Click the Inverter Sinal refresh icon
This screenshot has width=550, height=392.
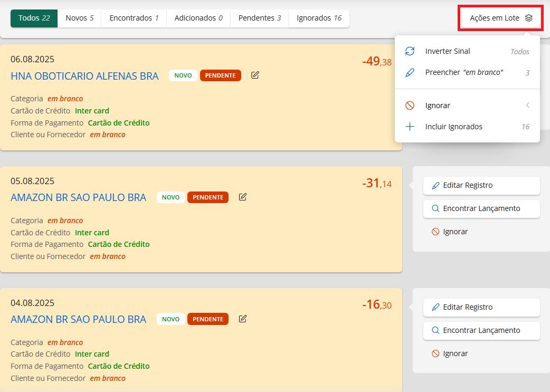pos(410,51)
